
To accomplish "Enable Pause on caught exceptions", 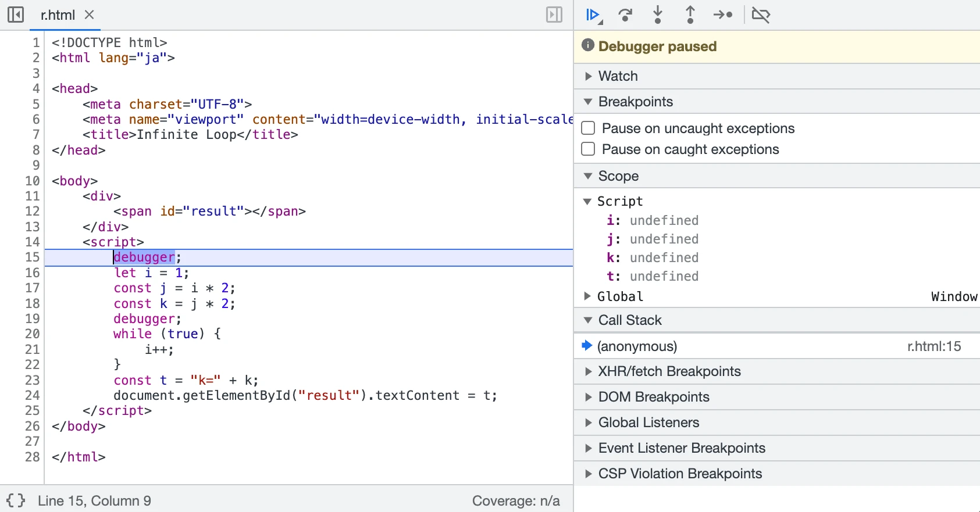I will click(x=589, y=149).
